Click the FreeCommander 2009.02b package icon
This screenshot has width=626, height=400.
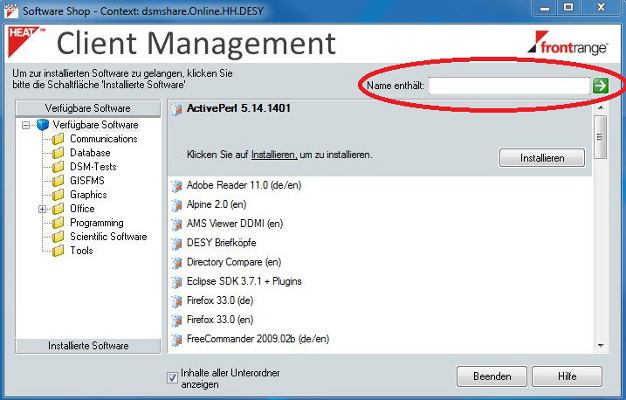click(176, 339)
